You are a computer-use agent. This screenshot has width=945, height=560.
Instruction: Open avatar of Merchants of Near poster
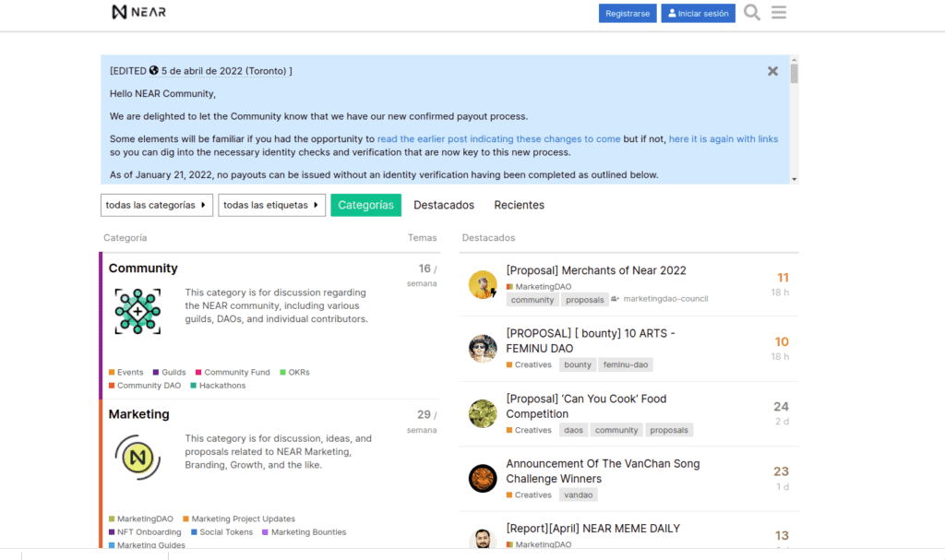click(483, 284)
